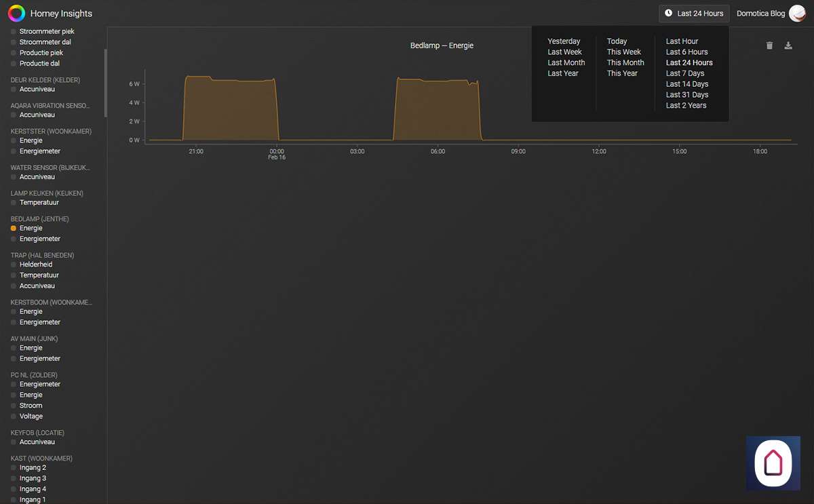Enable Energiemeter under Bedlamp (Jenthe)

pos(39,239)
